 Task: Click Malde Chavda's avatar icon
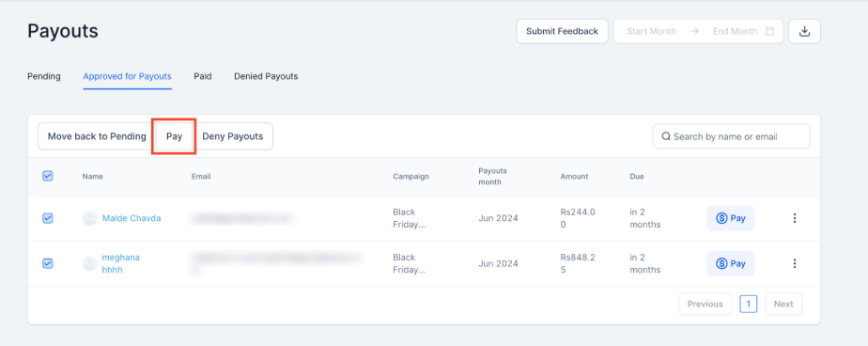pos(89,218)
